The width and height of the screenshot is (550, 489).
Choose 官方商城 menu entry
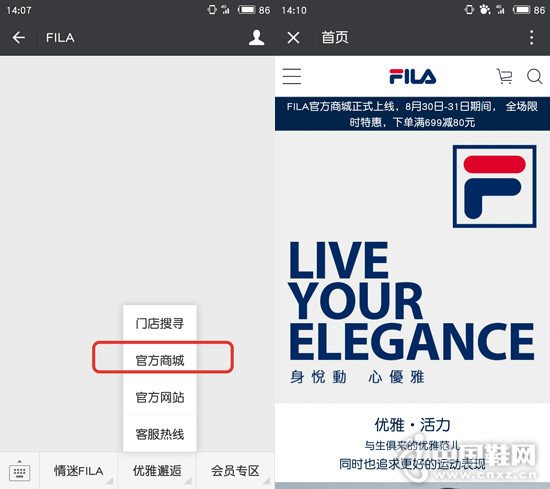160,360
